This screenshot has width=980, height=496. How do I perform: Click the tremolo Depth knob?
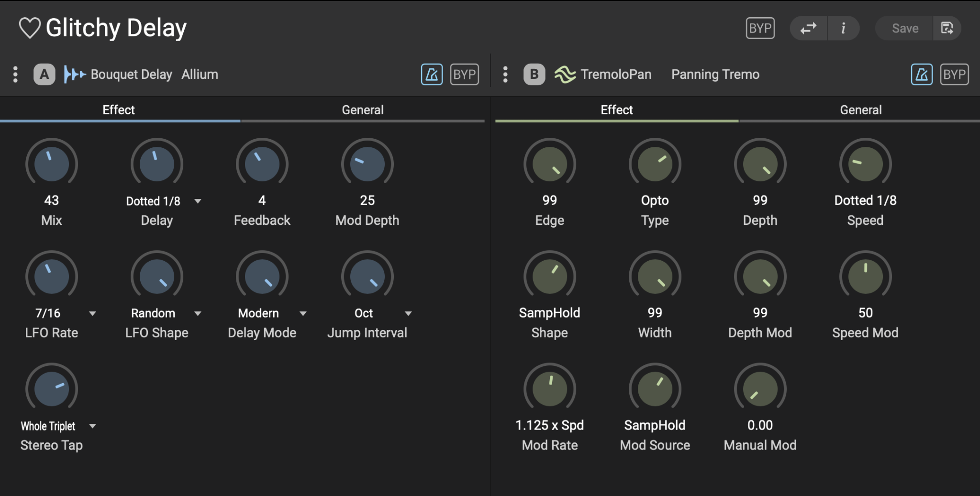(x=760, y=164)
